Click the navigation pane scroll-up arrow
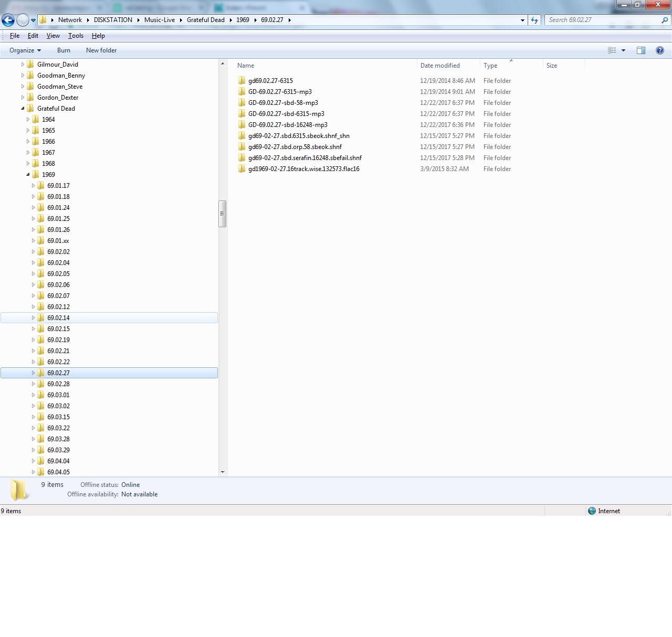The width and height of the screenshot is (672, 637). [x=223, y=63]
